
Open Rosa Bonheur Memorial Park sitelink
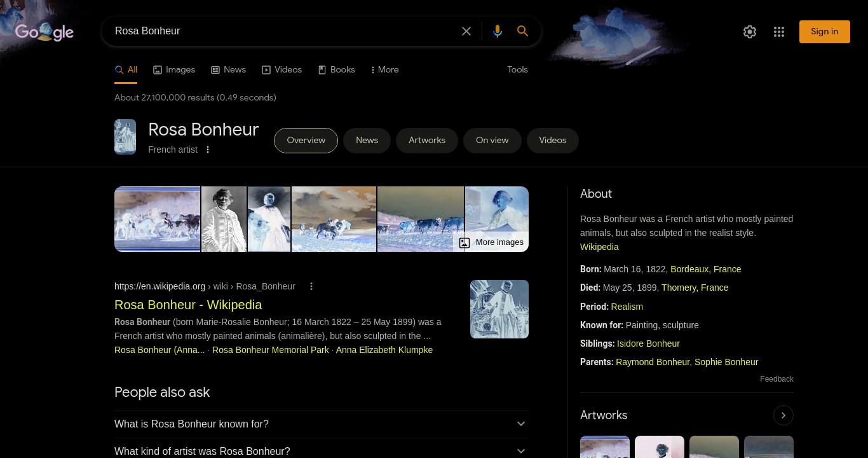(271, 350)
